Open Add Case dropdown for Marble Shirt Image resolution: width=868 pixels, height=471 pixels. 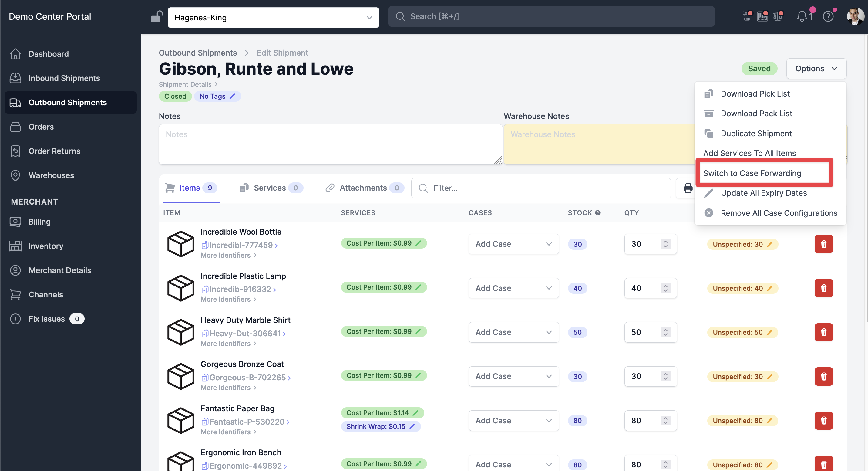(x=513, y=332)
